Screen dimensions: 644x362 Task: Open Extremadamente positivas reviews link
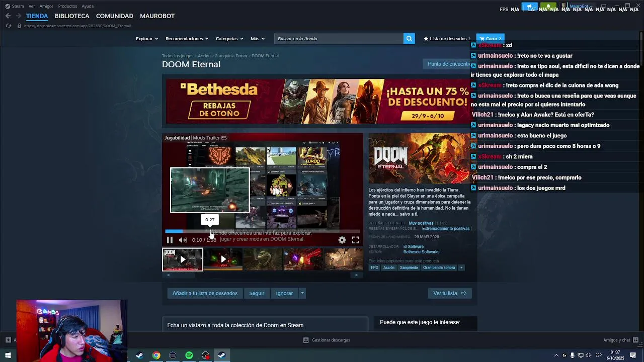[446, 228]
